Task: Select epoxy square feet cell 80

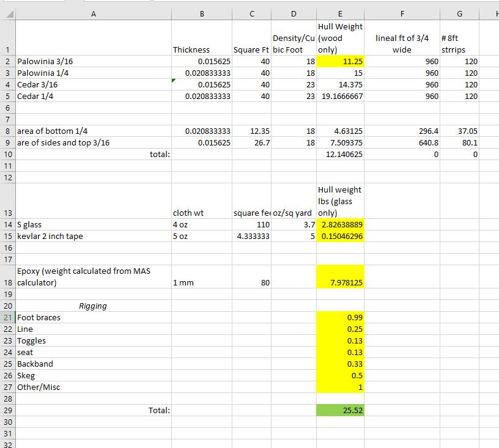Action: click(x=252, y=277)
